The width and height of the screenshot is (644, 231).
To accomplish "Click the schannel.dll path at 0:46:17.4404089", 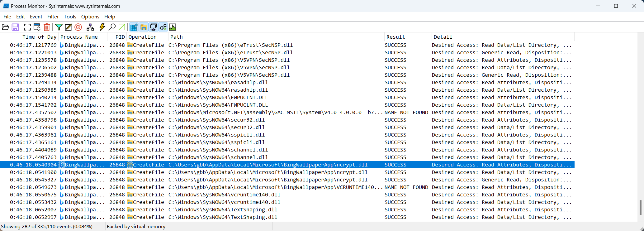I will [x=218, y=150].
